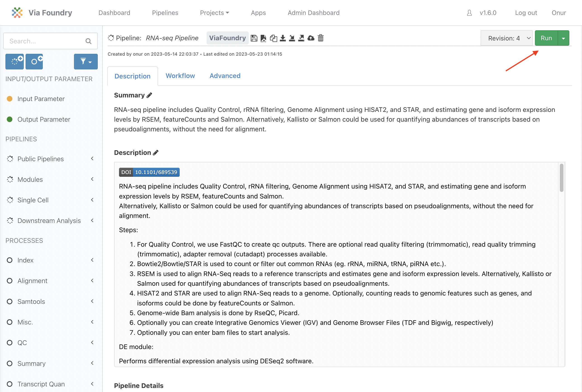The image size is (582, 392).
Task: Edit the Summary with pencil icon
Action: [x=149, y=95]
